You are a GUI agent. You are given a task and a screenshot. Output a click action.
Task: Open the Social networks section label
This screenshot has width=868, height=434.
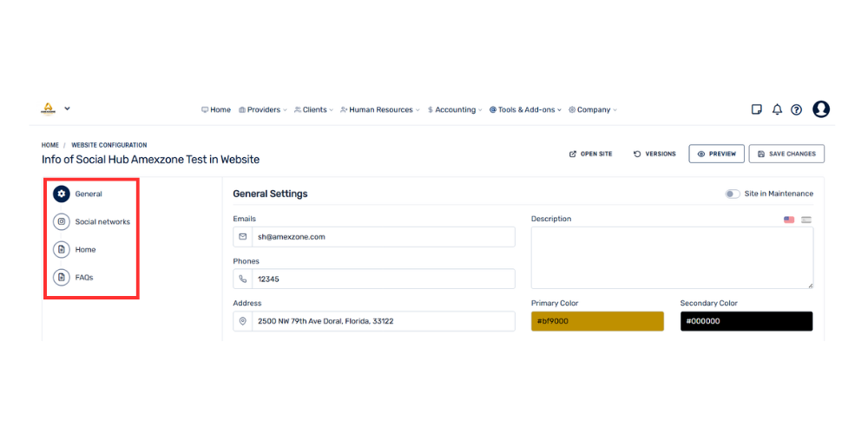102,221
